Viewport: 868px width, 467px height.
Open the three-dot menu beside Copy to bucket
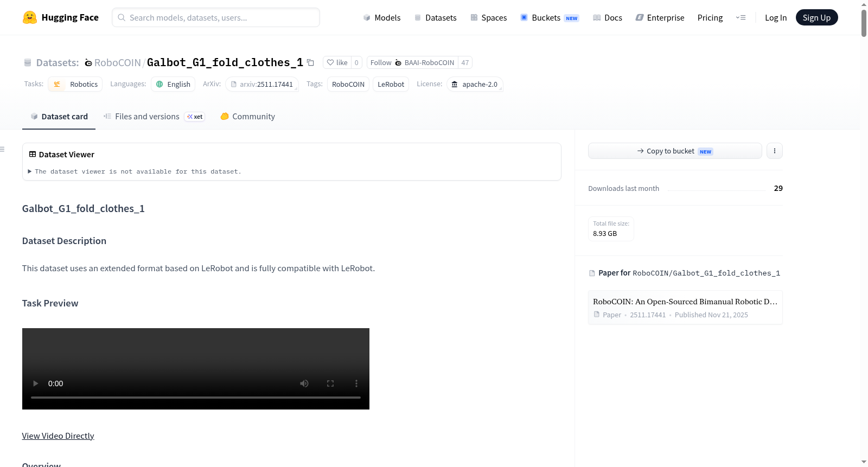tap(775, 151)
